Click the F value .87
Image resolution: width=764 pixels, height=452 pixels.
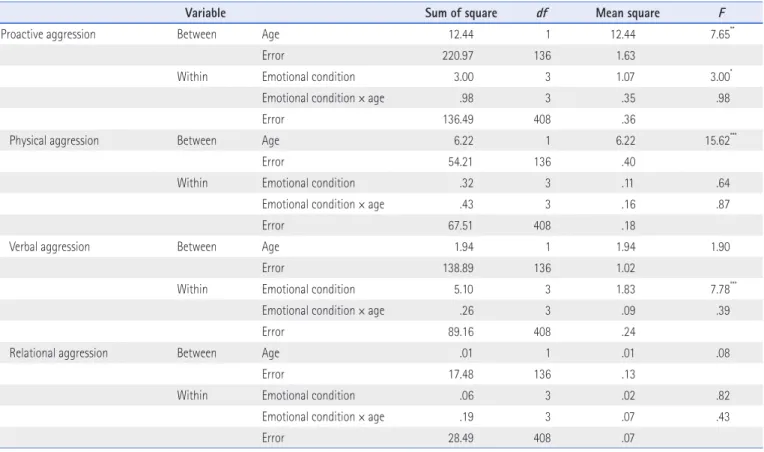723,205
